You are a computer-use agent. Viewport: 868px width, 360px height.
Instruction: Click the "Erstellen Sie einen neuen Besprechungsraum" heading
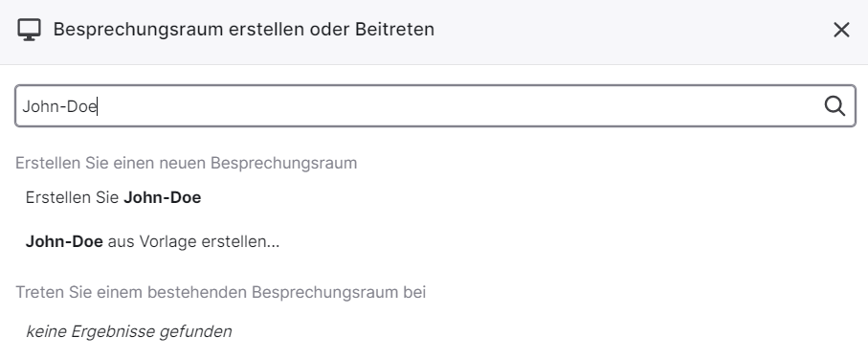coord(186,163)
